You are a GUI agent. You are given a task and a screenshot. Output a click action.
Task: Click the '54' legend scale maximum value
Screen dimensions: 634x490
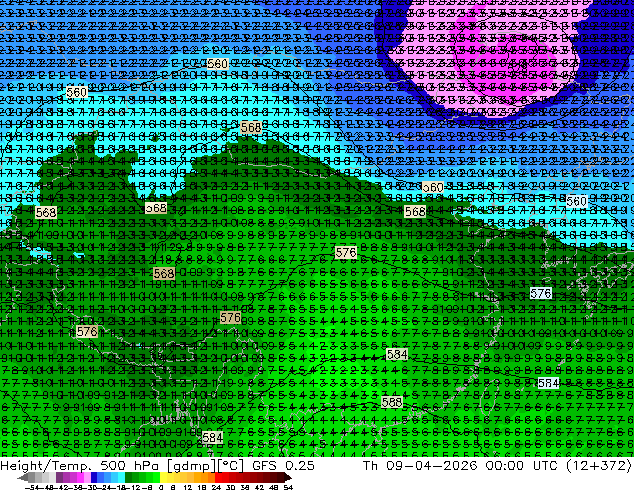pyautogui.click(x=288, y=488)
